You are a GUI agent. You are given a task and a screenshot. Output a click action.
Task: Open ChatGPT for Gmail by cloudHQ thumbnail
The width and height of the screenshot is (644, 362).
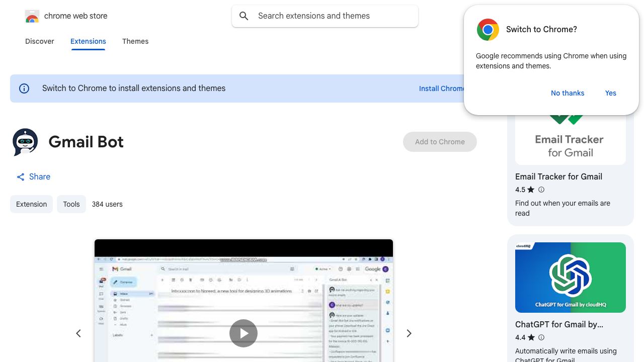coord(571,278)
